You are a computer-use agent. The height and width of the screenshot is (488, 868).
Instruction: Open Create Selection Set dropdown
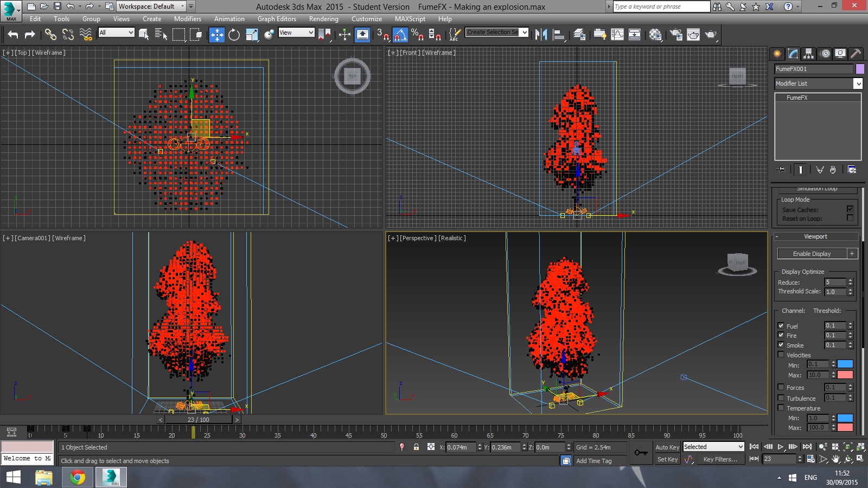[x=497, y=33]
